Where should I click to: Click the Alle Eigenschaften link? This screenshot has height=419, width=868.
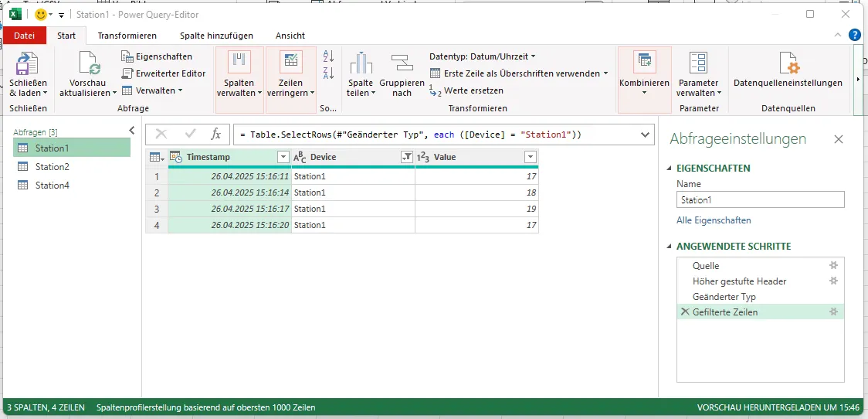pyautogui.click(x=714, y=220)
